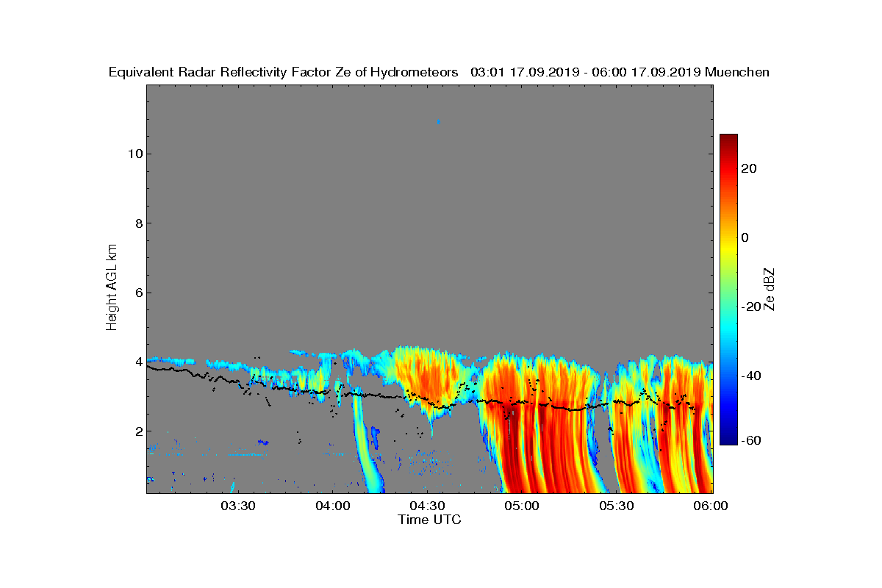Screen dimensions: 882x588
Task: Click the height tick label 6
Action: pos(137,293)
